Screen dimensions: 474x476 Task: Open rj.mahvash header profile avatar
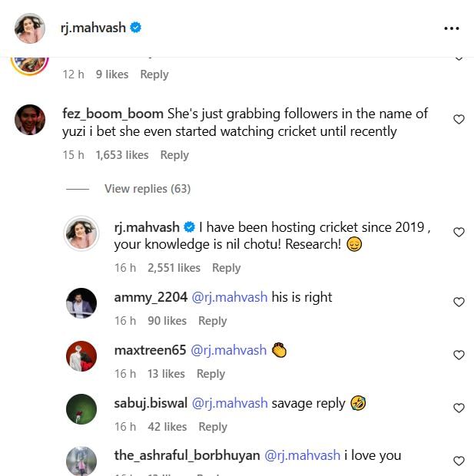click(30, 28)
